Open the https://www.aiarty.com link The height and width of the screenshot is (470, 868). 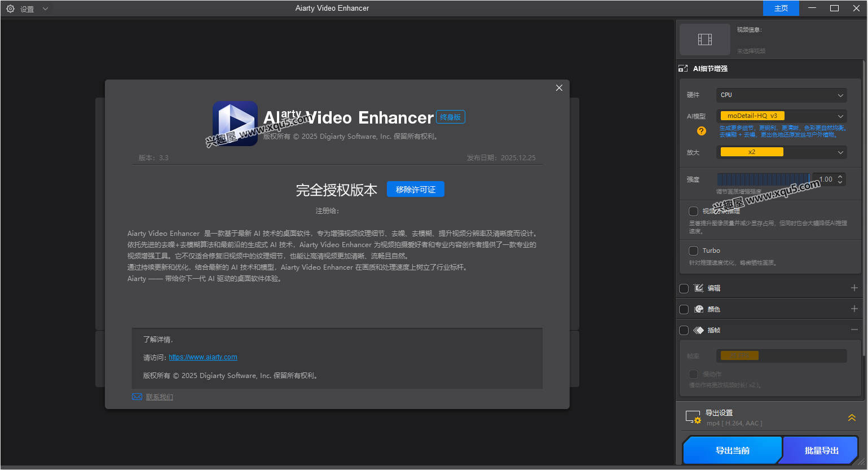(x=202, y=357)
